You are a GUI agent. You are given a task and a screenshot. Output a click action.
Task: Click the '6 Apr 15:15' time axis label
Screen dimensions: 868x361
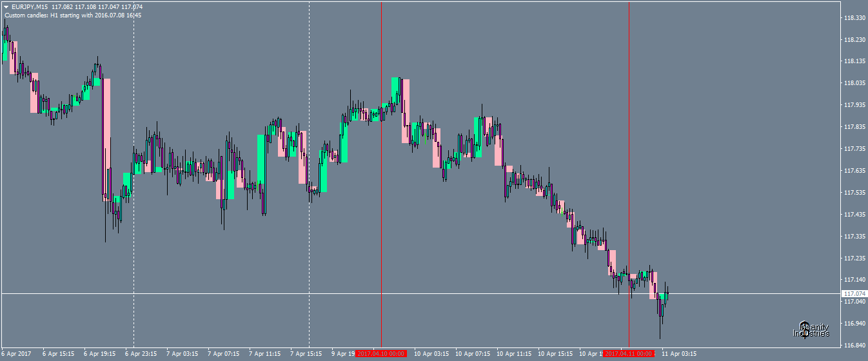click(x=58, y=354)
